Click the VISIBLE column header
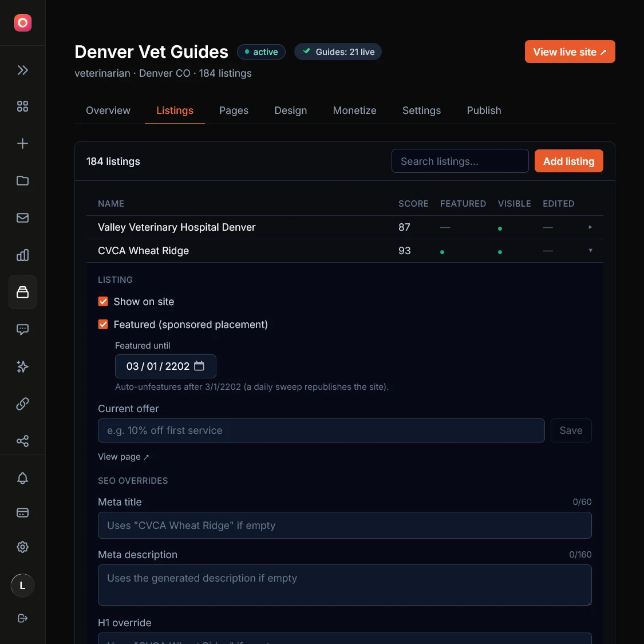644x644 pixels. click(x=514, y=204)
